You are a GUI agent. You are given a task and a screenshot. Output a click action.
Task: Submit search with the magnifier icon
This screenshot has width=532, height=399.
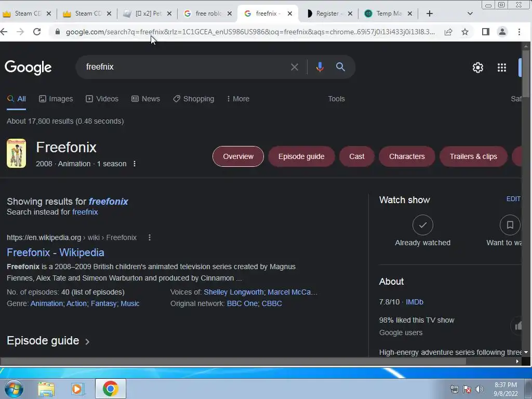point(340,67)
